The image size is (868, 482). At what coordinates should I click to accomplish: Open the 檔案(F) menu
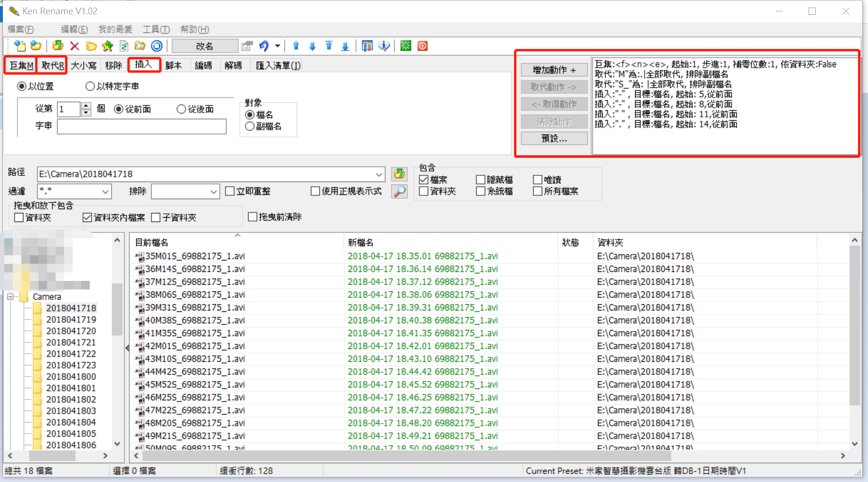pos(21,29)
